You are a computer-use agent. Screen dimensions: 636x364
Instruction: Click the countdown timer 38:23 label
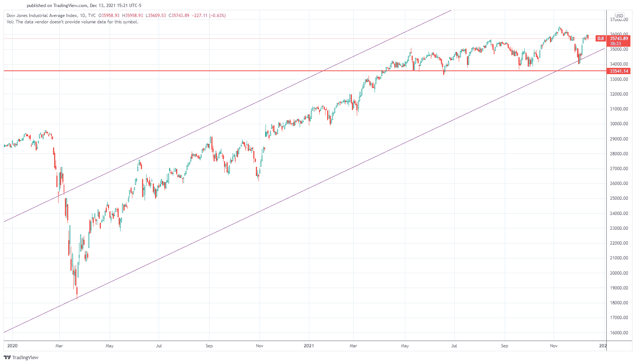click(x=615, y=44)
